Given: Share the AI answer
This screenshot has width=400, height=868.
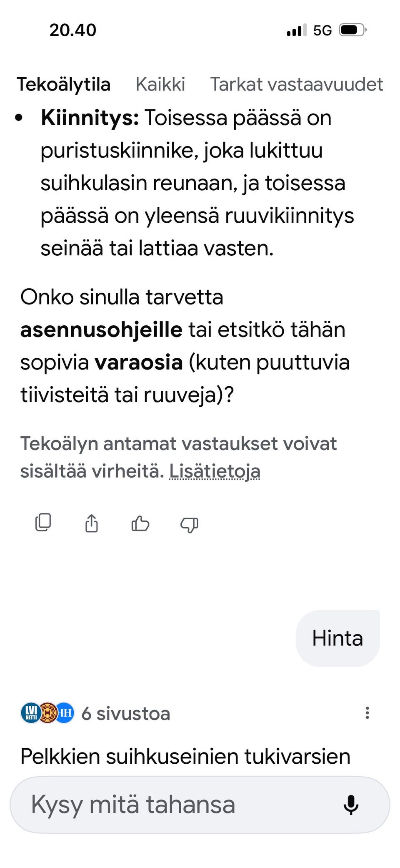Looking at the screenshot, I should click(x=92, y=523).
